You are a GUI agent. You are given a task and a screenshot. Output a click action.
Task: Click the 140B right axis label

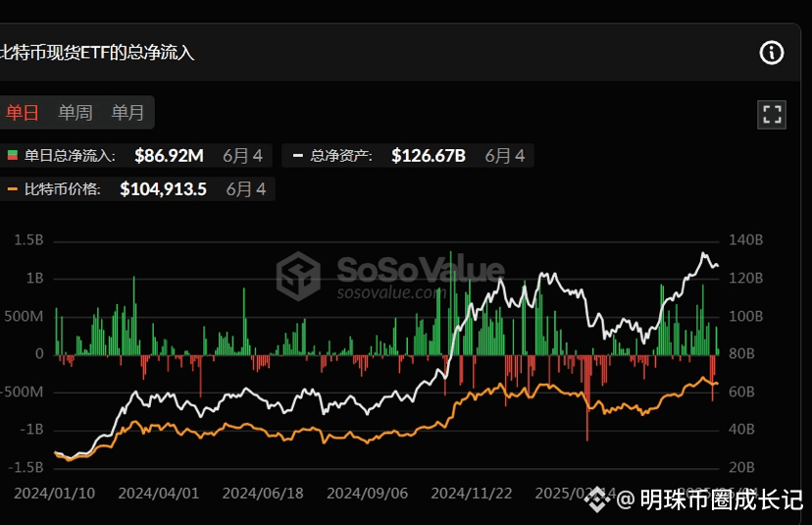pyautogui.click(x=745, y=240)
